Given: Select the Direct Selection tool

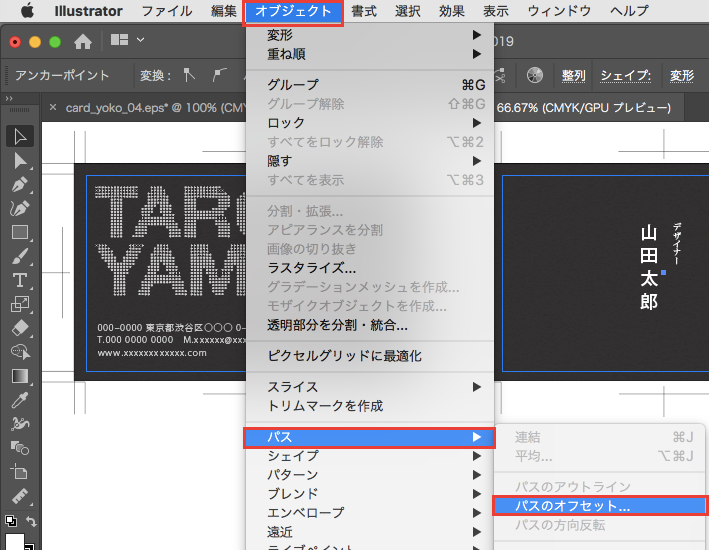Looking at the screenshot, I should point(19,160).
